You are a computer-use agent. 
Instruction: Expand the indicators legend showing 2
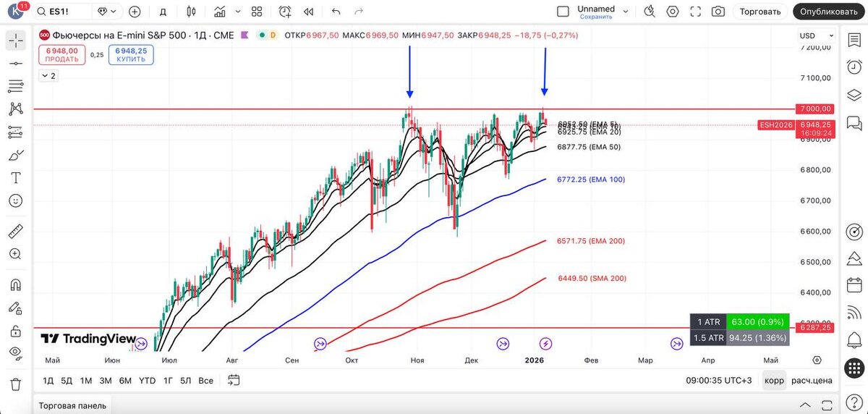(x=48, y=75)
